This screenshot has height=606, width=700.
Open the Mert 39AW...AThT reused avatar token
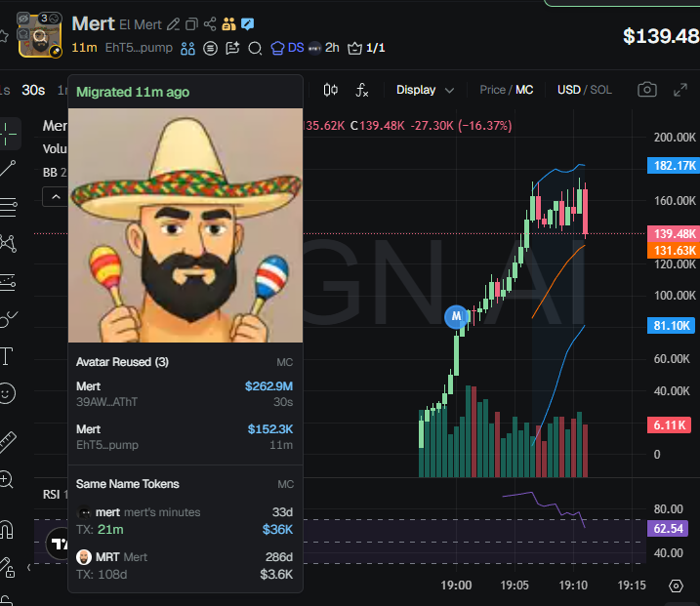pos(185,394)
